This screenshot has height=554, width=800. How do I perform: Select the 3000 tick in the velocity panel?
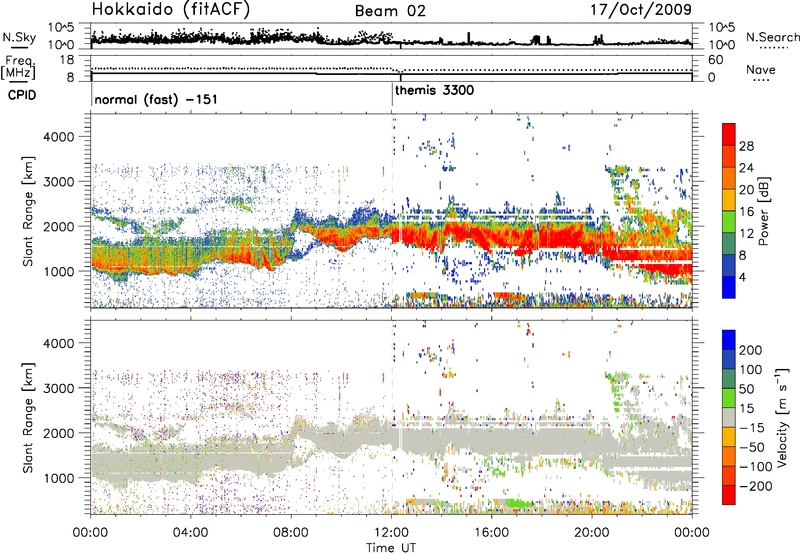click(58, 388)
